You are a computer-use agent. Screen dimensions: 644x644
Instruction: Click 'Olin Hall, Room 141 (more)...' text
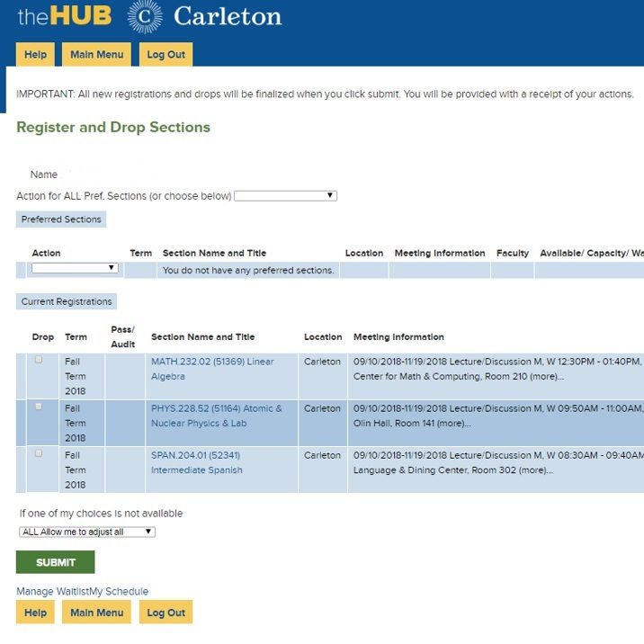pyautogui.click(x=412, y=423)
